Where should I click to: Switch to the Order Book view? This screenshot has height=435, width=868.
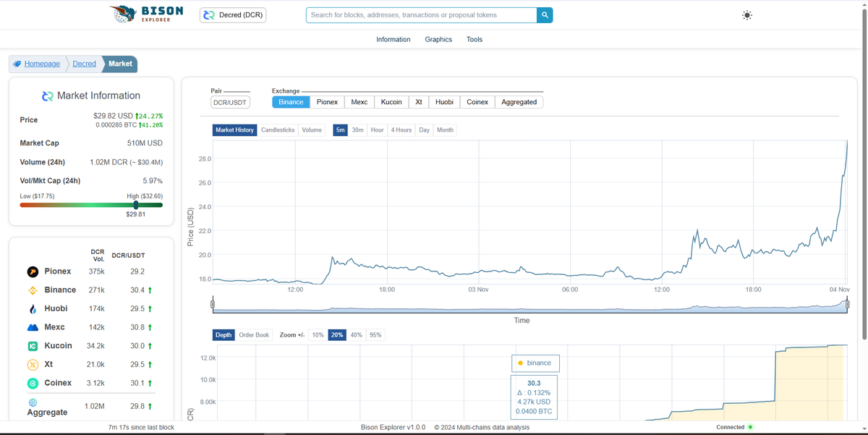[x=254, y=335]
